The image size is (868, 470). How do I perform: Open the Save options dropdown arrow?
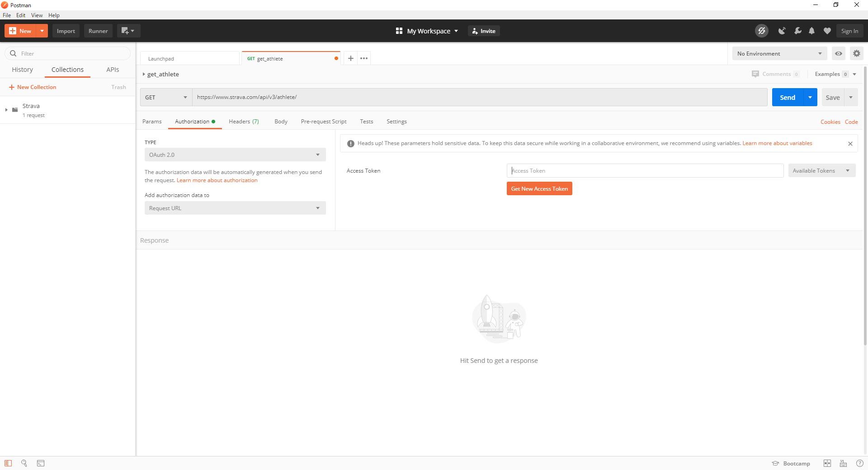851,97
